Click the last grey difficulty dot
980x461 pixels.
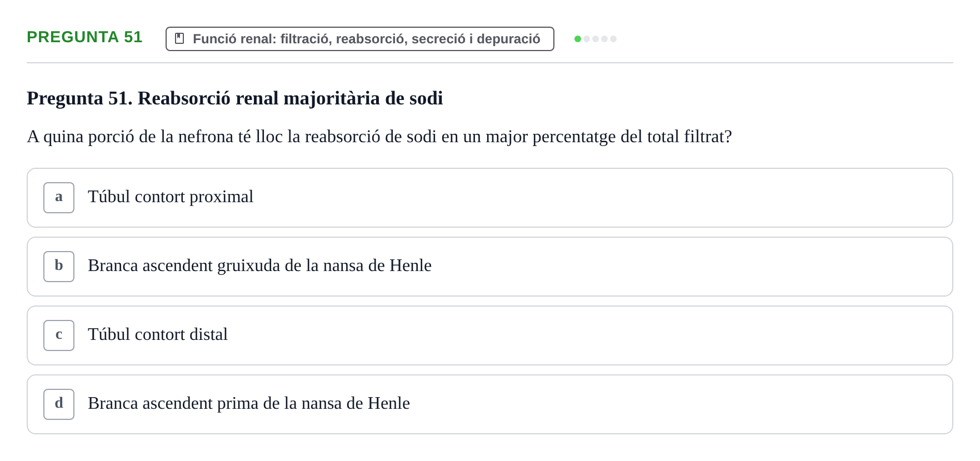(x=613, y=39)
